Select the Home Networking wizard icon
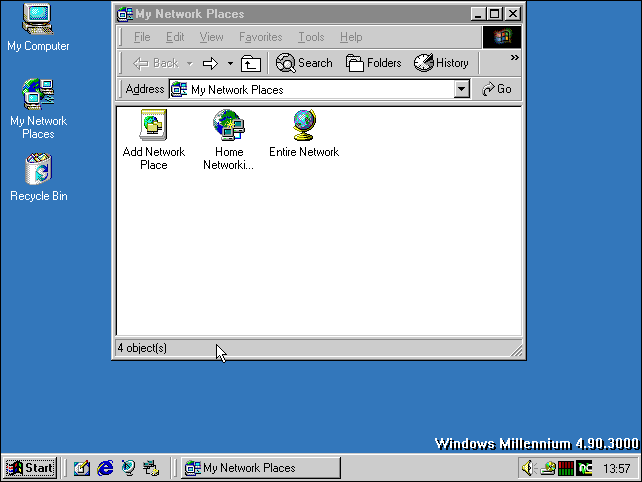The width and height of the screenshot is (642, 482). (228, 140)
